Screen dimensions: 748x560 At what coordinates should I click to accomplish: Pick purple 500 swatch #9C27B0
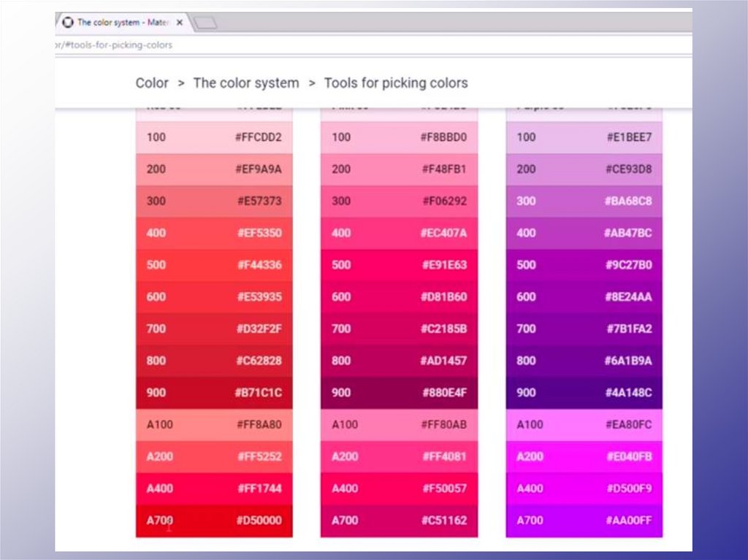[x=584, y=265]
